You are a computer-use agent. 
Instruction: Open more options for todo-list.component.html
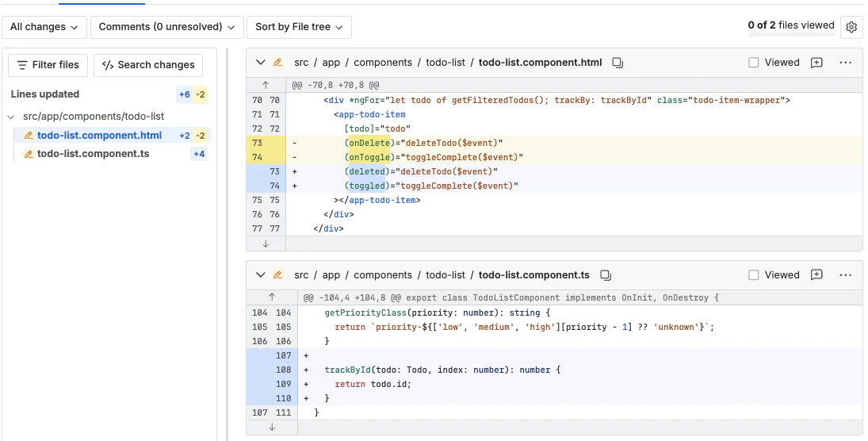click(x=845, y=63)
